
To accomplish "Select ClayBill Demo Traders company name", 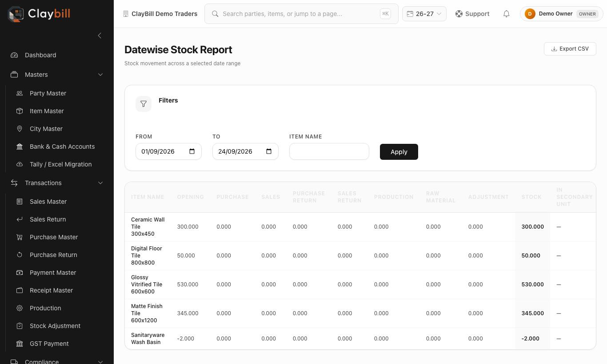I will coord(164,14).
